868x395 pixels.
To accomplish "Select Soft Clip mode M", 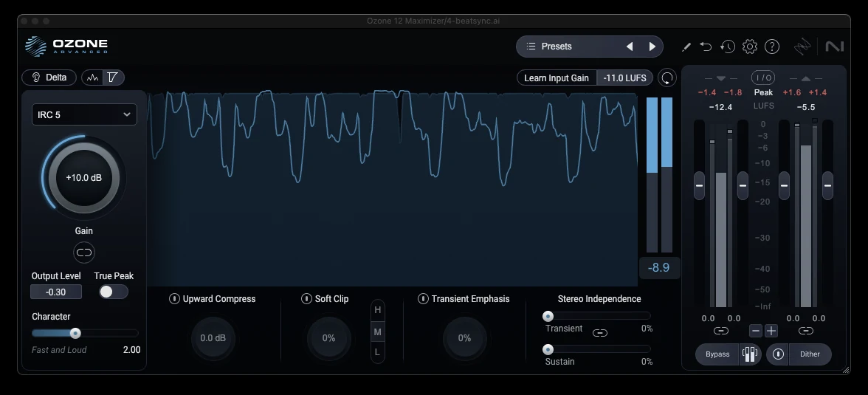I will click(x=378, y=332).
